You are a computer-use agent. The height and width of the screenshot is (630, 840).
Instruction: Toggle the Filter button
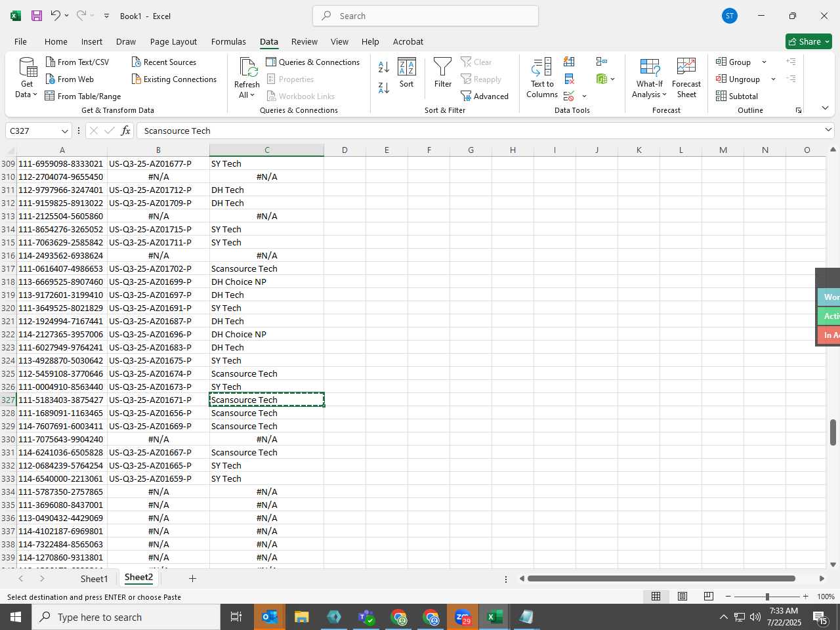coord(443,73)
